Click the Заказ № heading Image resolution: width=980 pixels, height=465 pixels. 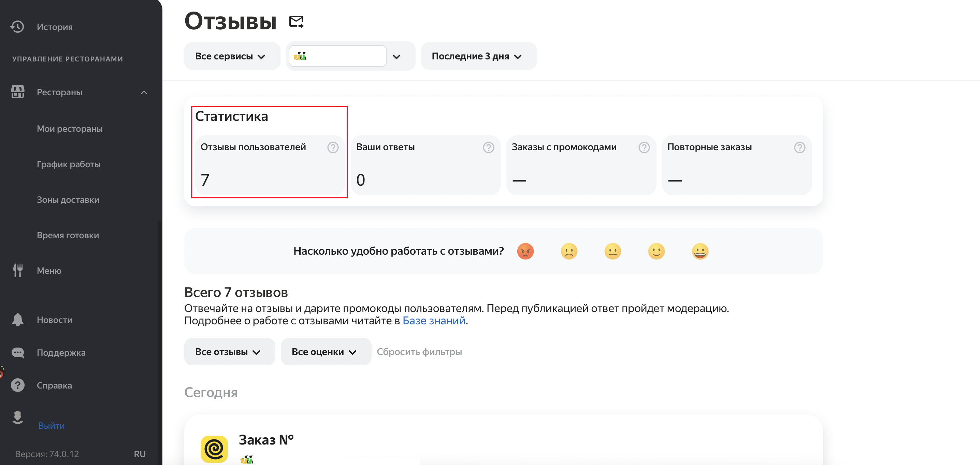(266, 440)
